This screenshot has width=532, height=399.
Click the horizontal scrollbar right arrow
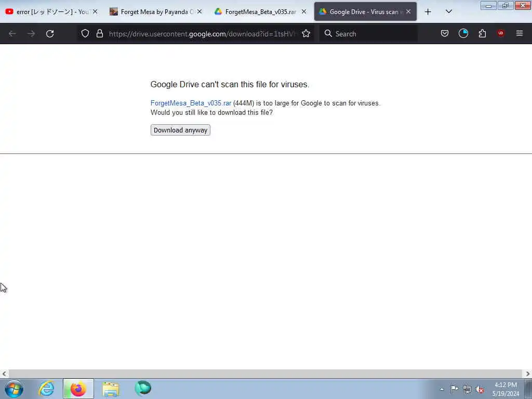pyautogui.click(x=528, y=374)
